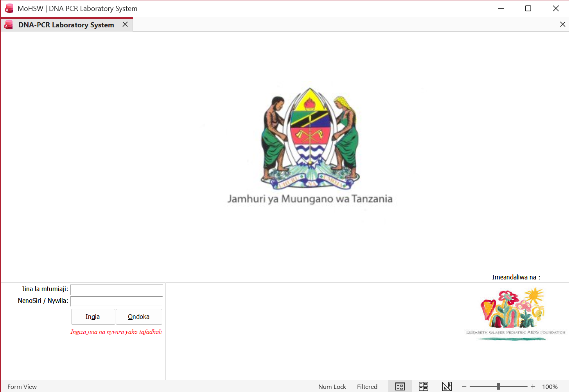
Task: Minimize the MoHSW application window
Action: point(501,8)
